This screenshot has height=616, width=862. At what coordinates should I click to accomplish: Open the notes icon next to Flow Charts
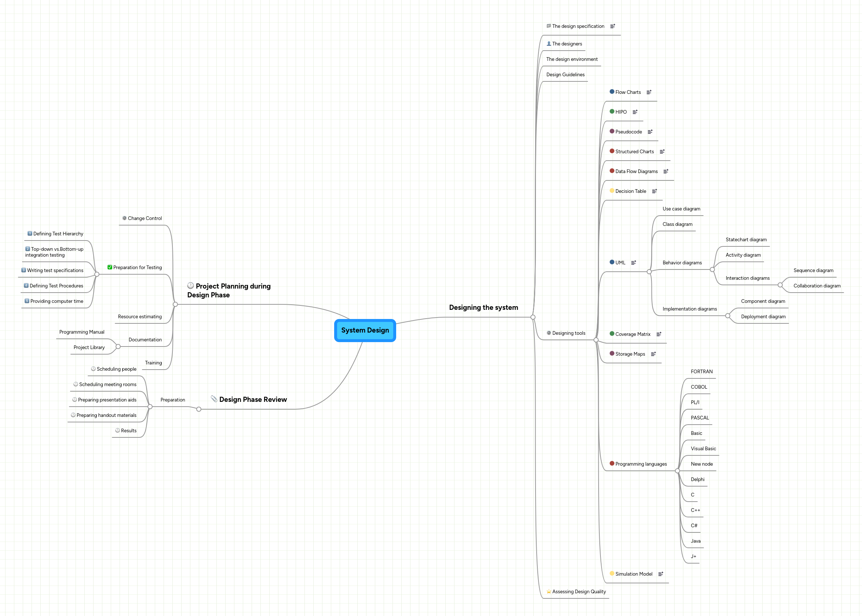(650, 92)
